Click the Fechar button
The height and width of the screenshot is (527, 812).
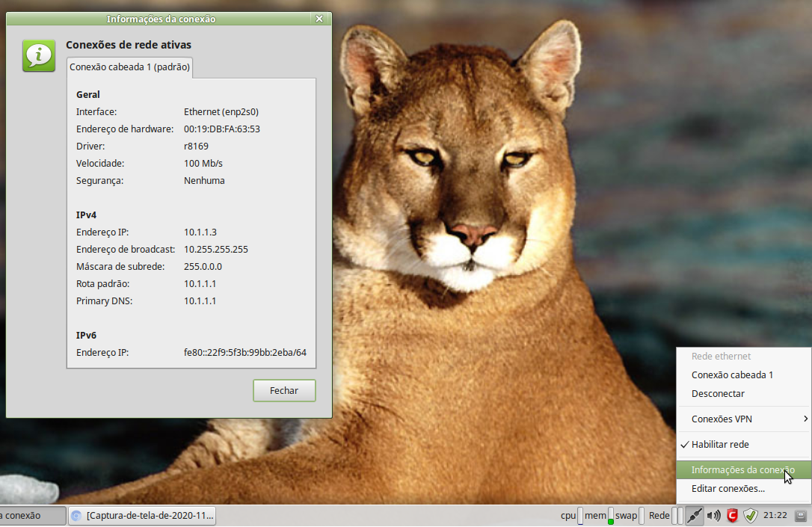284,391
